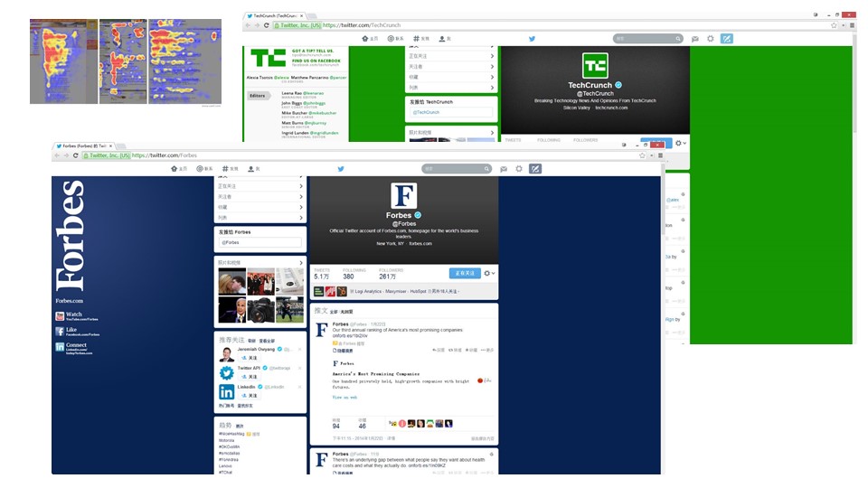868x488 pixels.
Task: Open settings gear in Forbes window top bar
Action: (519, 169)
